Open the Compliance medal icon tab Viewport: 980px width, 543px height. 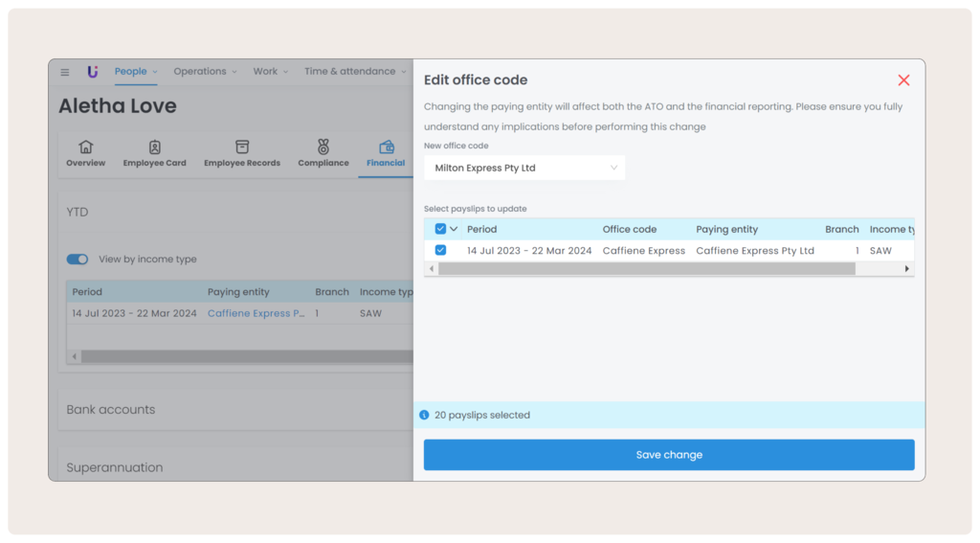(x=323, y=153)
